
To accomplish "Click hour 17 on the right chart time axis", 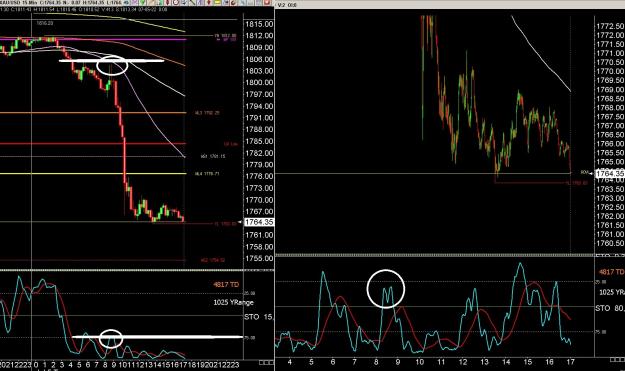I will [x=570, y=362].
